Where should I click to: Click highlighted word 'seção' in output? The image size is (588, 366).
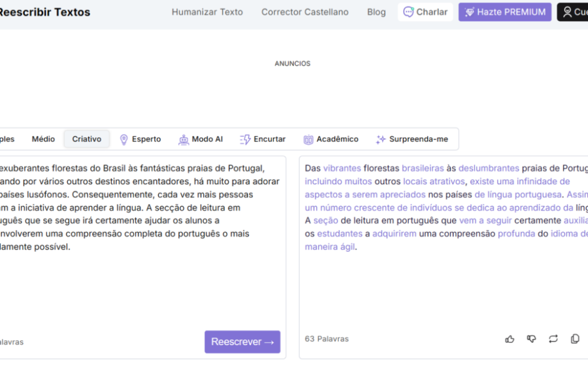point(325,220)
